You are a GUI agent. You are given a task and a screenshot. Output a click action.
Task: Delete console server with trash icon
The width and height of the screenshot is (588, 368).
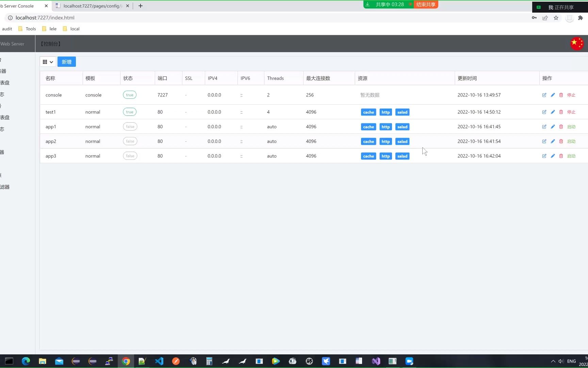point(561,95)
